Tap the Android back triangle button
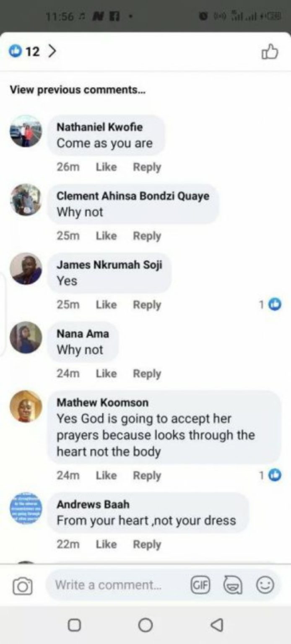Image resolution: width=291 pixels, height=644 pixels. (x=216, y=625)
